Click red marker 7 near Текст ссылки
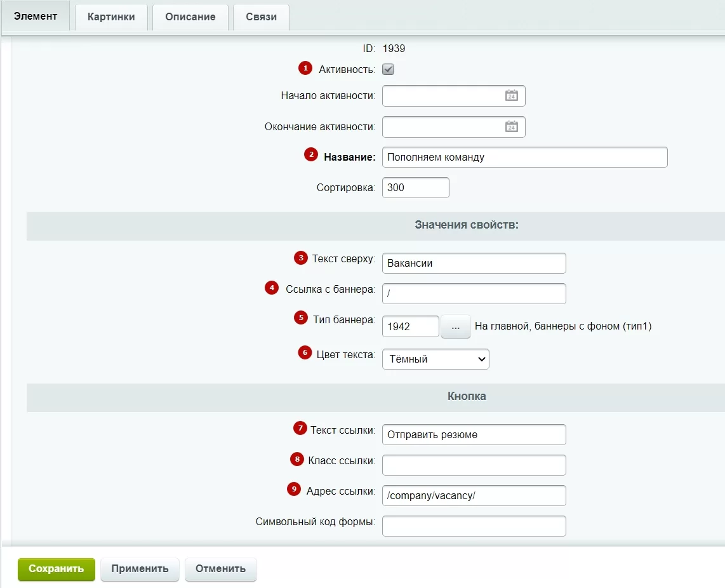This screenshot has height=588, width=725. (300, 429)
